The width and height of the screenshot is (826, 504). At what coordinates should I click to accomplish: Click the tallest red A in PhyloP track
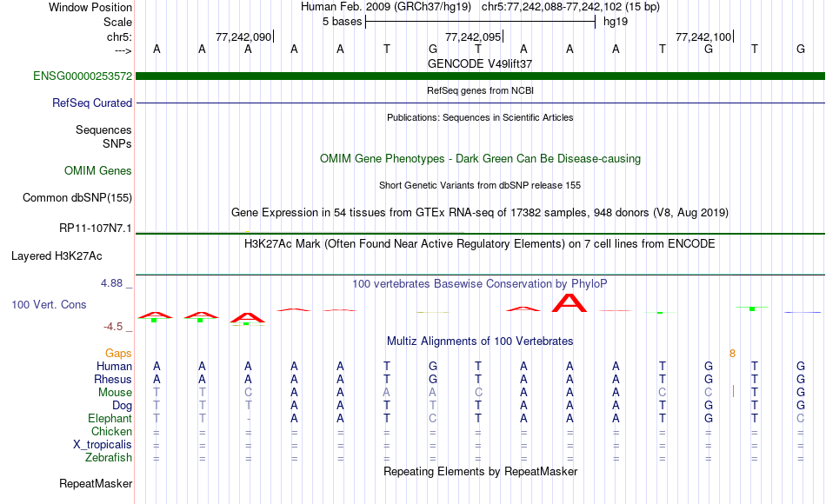pyautogui.click(x=569, y=302)
